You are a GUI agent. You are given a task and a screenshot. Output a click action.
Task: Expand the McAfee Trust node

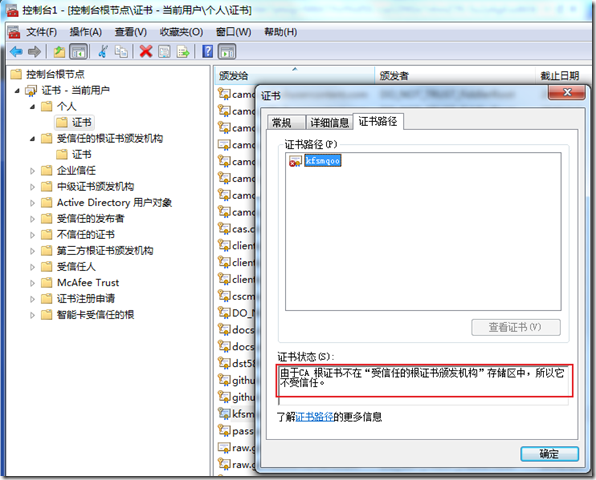(33, 283)
